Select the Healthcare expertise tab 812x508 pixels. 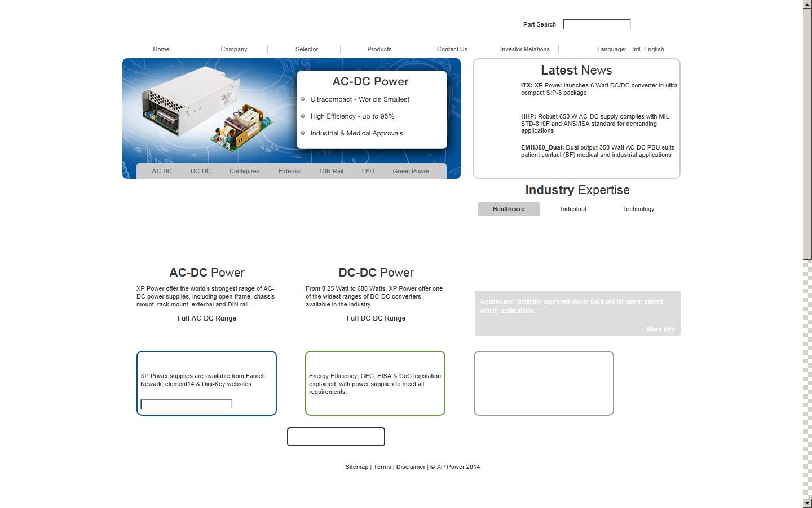[x=508, y=209]
